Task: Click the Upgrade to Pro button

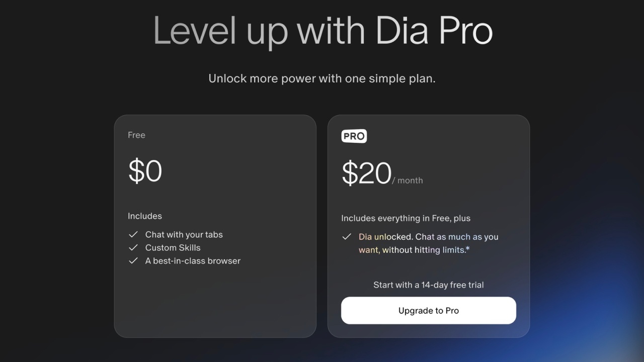Action: 429,310
